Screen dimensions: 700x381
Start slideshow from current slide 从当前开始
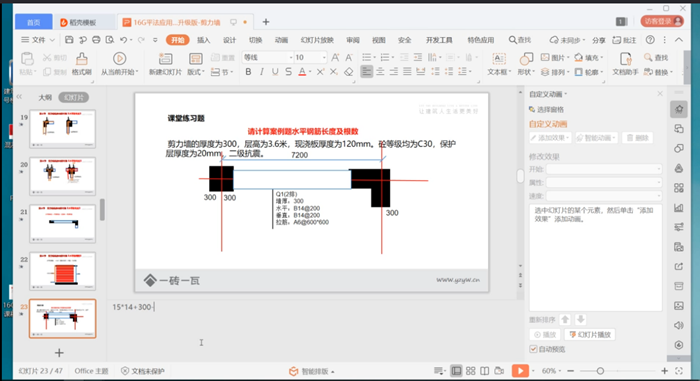119,63
